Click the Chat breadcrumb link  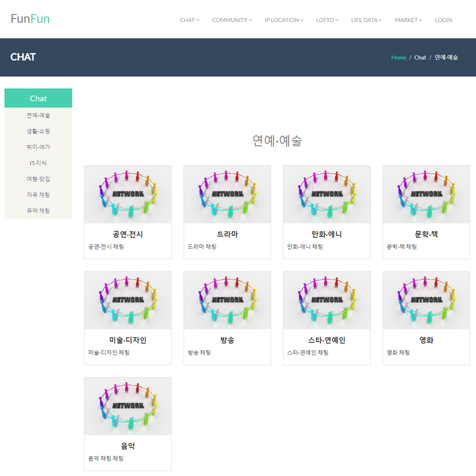click(x=420, y=58)
